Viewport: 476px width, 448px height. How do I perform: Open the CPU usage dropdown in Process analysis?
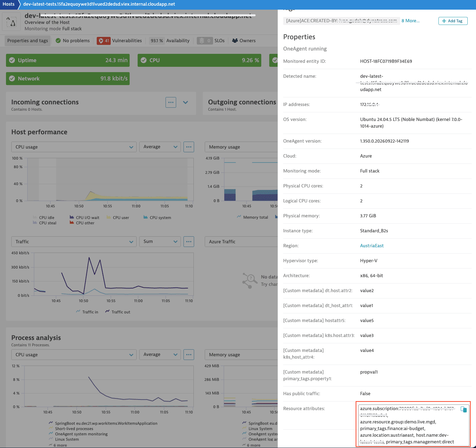pos(74,355)
